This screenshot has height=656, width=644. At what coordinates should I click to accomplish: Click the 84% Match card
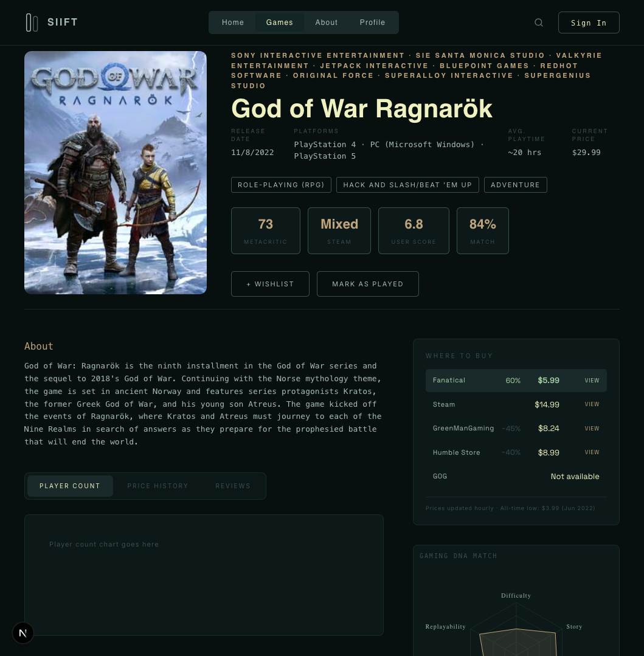pyautogui.click(x=483, y=230)
